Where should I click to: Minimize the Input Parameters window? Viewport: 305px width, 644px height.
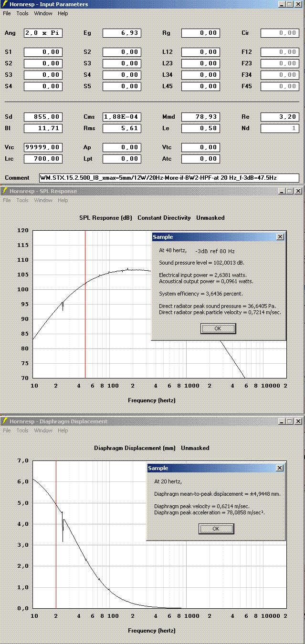[282, 4]
